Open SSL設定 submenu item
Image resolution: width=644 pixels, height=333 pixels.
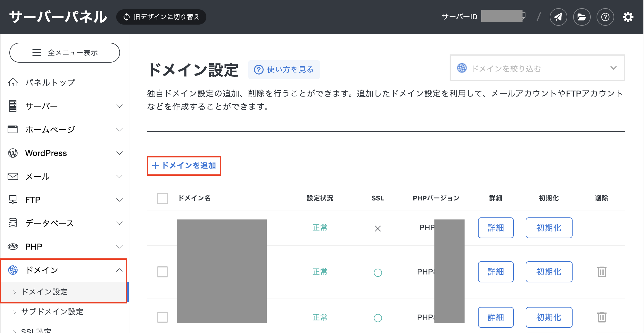(x=36, y=330)
